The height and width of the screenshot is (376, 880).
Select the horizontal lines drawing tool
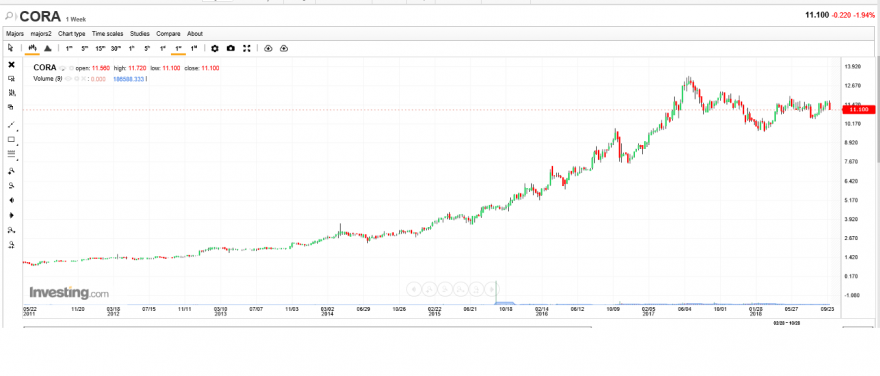point(11,154)
